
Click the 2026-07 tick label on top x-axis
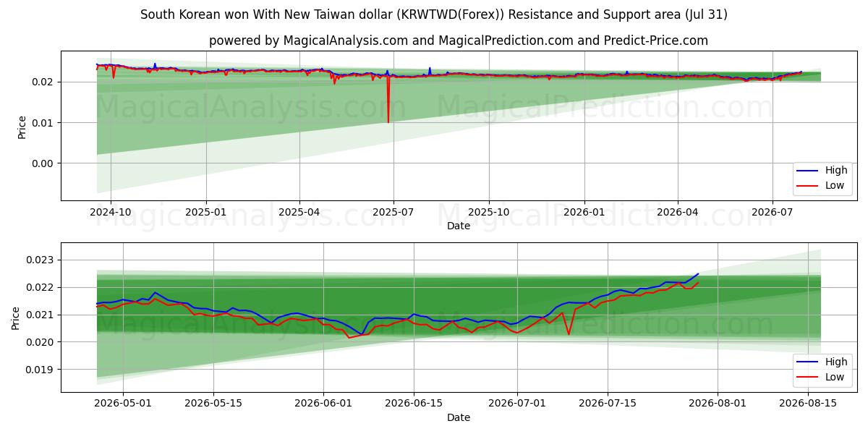(x=772, y=212)
